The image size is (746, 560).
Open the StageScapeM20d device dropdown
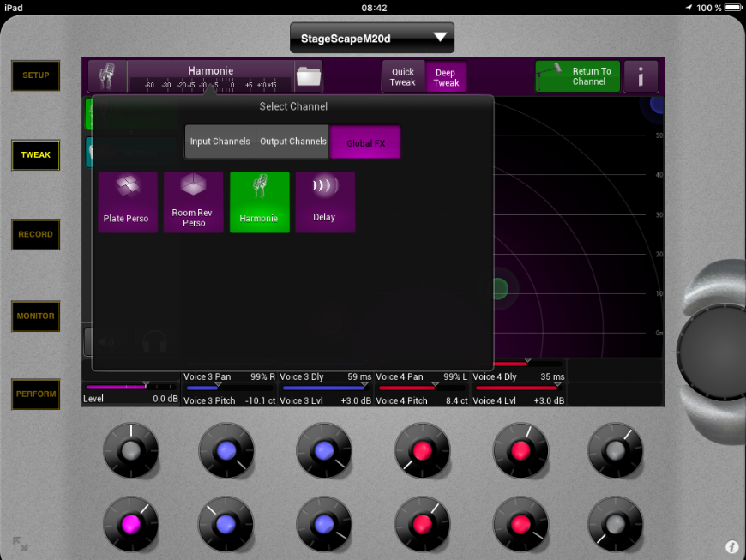371,38
